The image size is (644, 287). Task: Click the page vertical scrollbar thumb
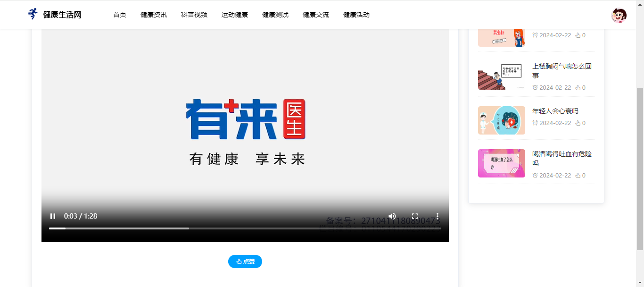tap(640, 169)
